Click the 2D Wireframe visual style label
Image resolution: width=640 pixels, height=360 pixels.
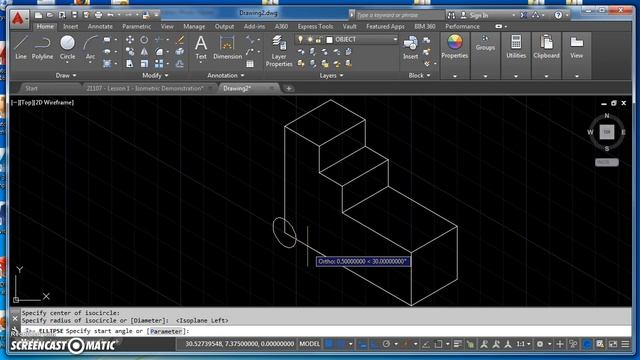[53, 102]
